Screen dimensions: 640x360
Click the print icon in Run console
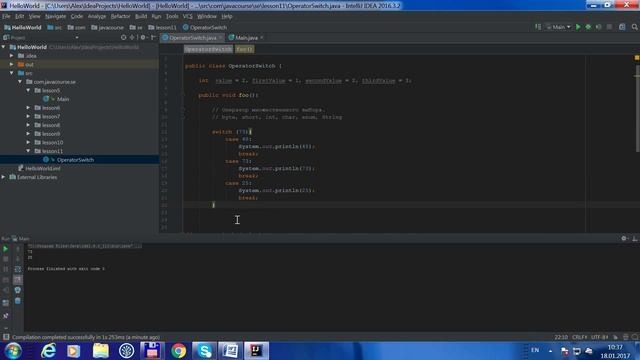click(18, 290)
